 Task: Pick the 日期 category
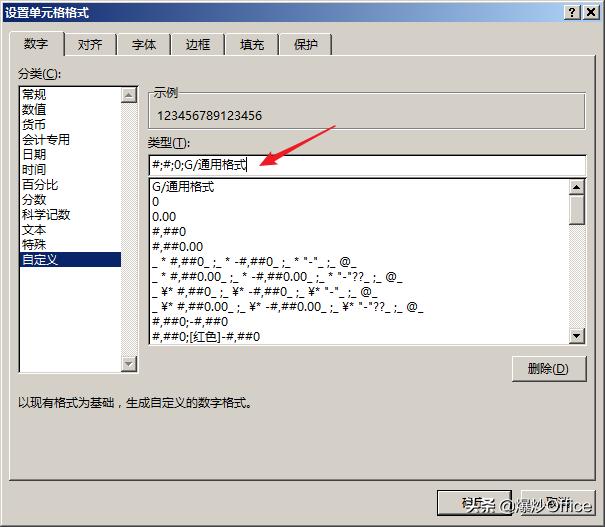[x=70, y=154]
